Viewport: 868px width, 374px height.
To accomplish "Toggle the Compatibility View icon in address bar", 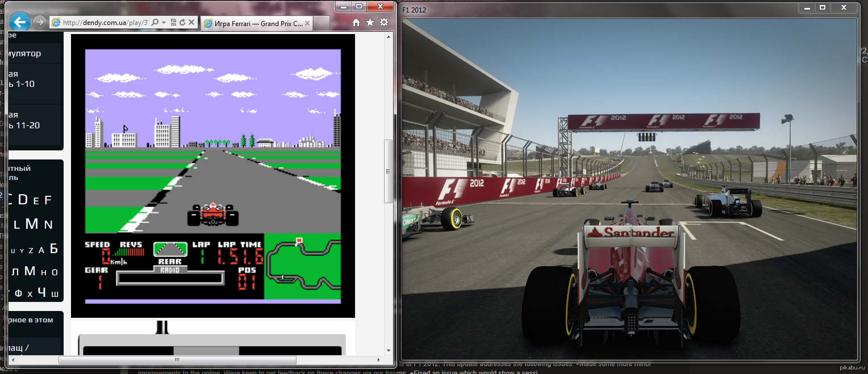I will 173,23.
